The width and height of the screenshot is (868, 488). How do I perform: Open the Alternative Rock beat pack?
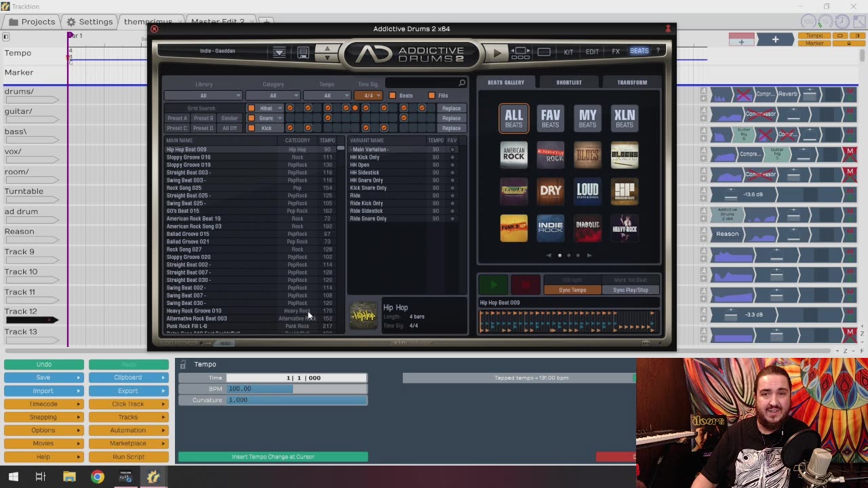point(551,155)
